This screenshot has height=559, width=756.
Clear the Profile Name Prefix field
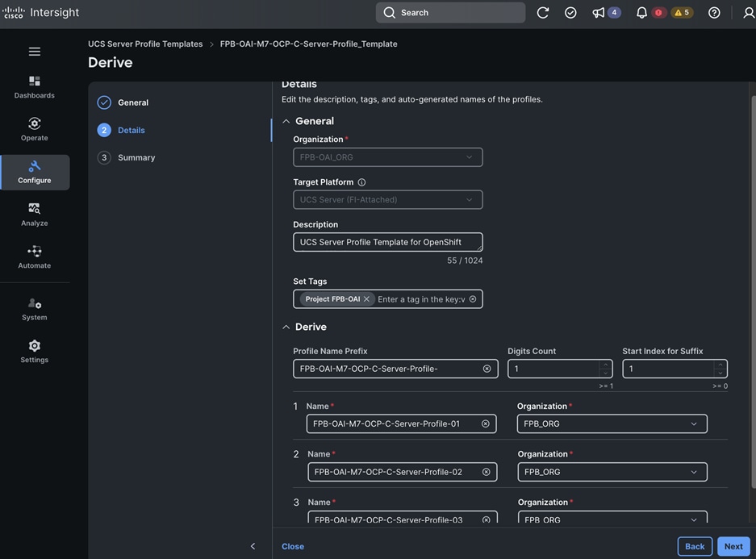pyautogui.click(x=487, y=369)
